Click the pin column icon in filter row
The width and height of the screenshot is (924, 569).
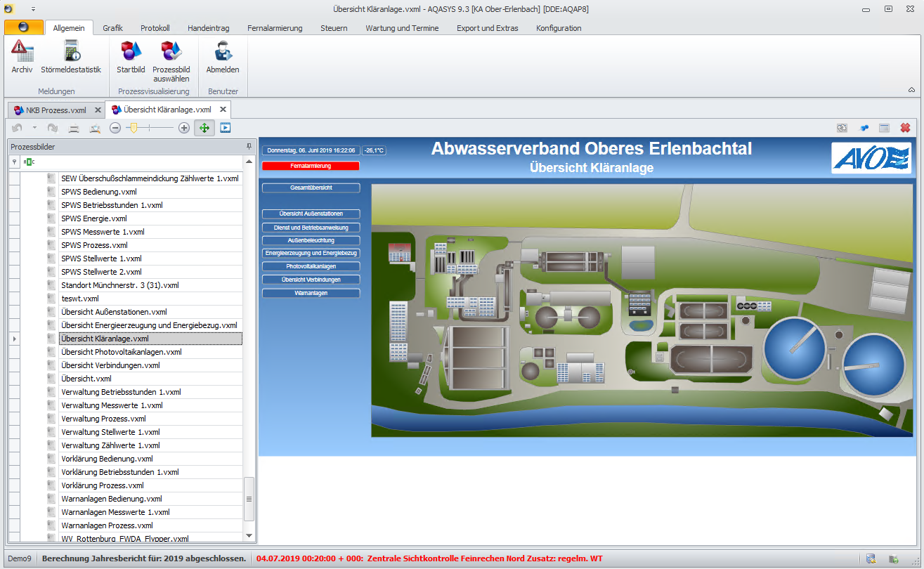[x=14, y=162]
